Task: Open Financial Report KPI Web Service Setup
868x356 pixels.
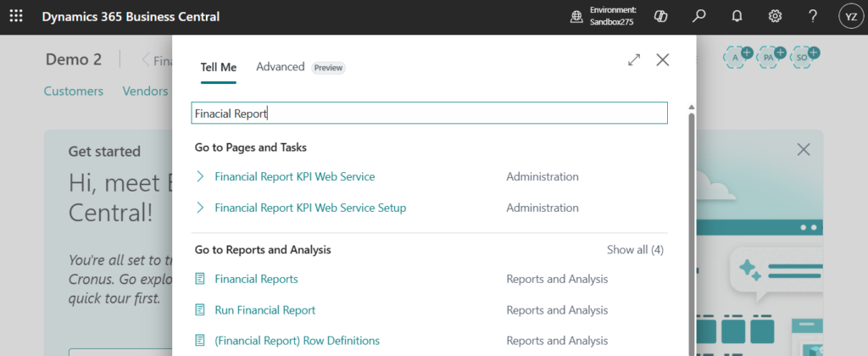Action: pyautogui.click(x=310, y=208)
